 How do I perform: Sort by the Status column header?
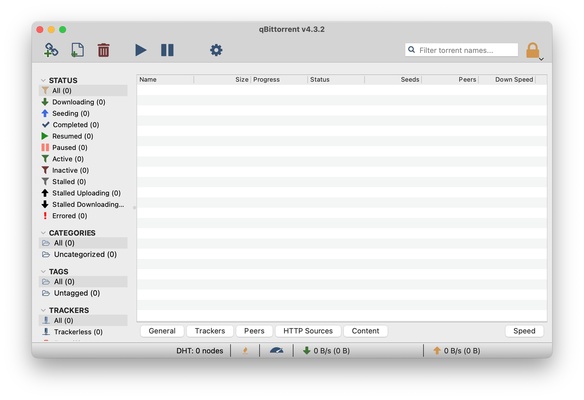(336, 79)
